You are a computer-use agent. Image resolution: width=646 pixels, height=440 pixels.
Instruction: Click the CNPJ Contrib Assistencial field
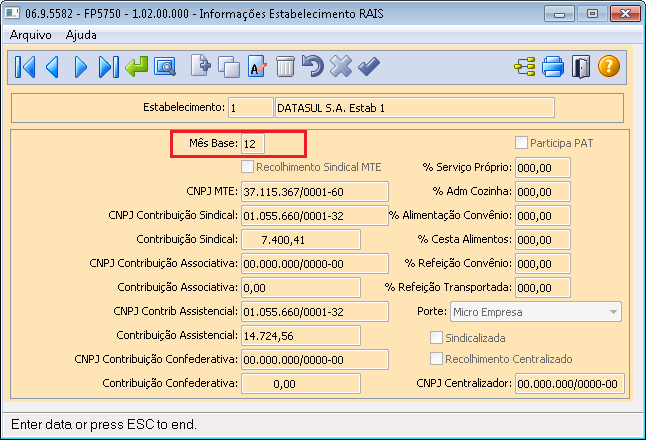315,311
